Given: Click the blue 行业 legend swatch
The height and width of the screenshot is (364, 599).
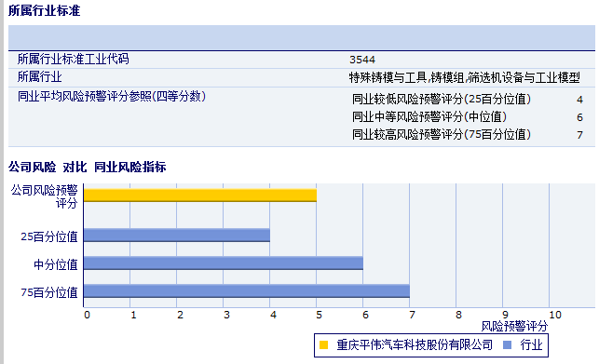Looking at the screenshot, I should click(x=508, y=344).
